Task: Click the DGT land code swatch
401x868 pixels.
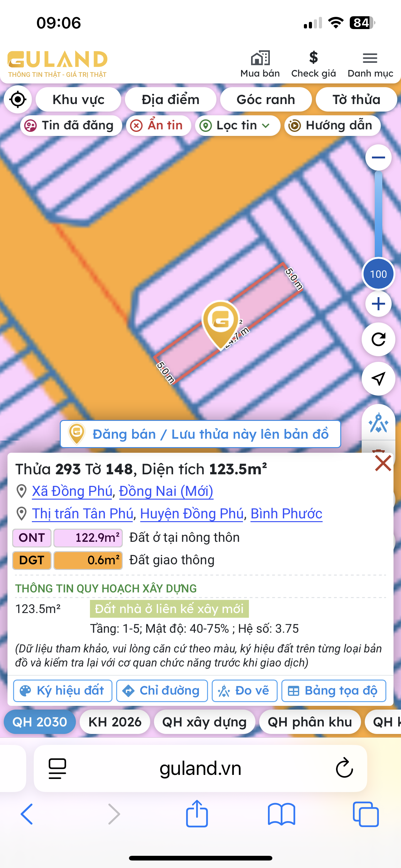Action: (32, 560)
